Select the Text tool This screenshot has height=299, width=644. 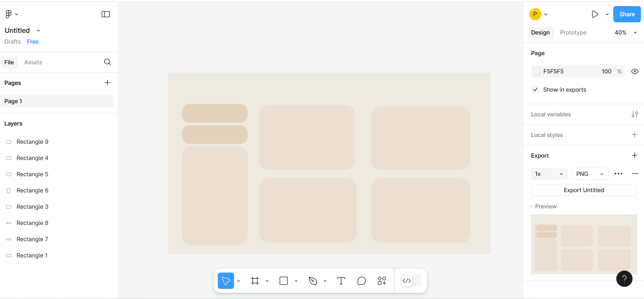(x=341, y=281)
